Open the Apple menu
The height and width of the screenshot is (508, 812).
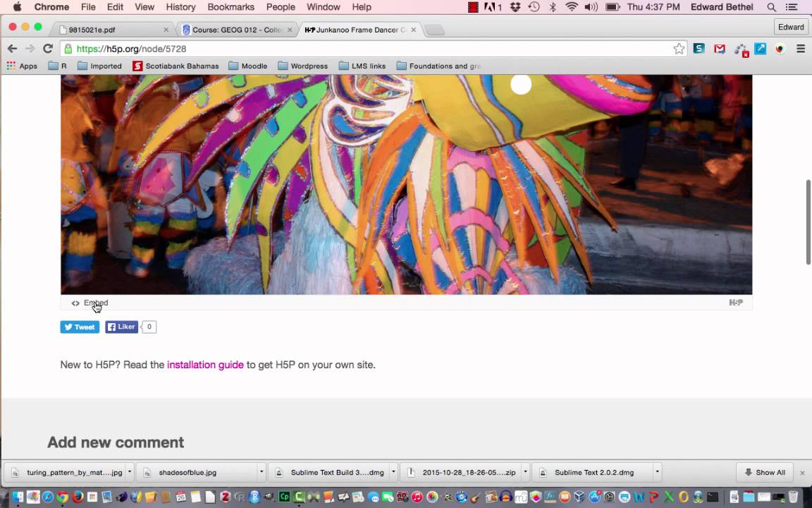pos(17,7)
